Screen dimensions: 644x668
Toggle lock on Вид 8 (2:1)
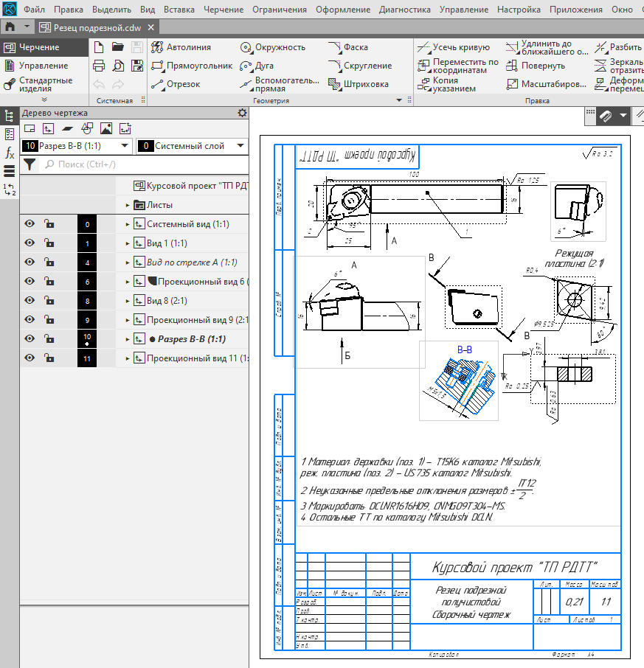click(49, 301)
